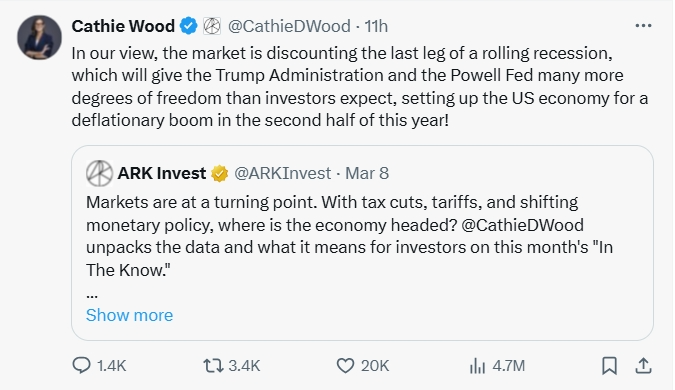Open the @CathieDWood handle in header

pos(289,26)
